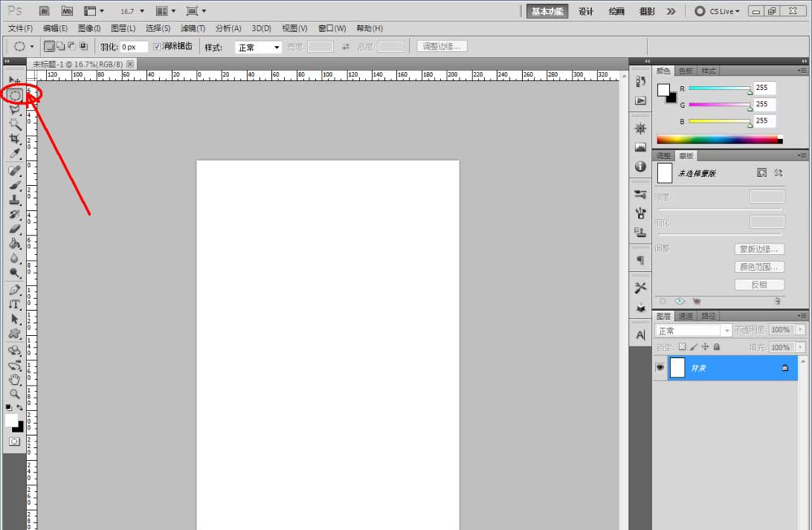Image resolution: width=812 pixels, height=530 pixels.
Task: Select the Type tool
Action: (15, 304)
